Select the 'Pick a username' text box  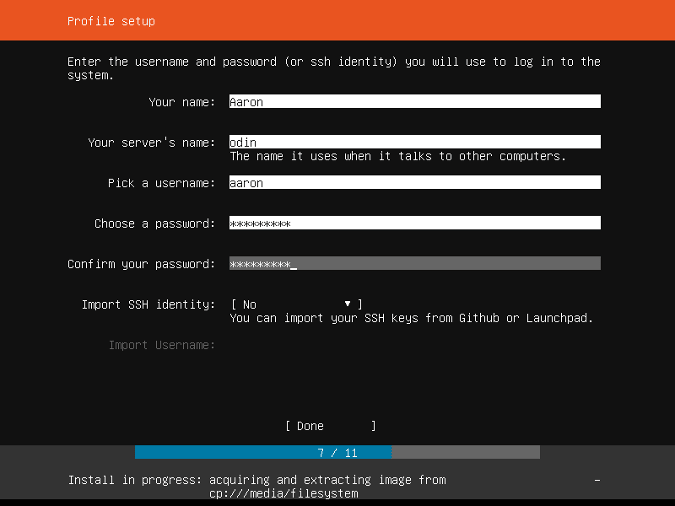pyautogui.click(x=414, y=183)
